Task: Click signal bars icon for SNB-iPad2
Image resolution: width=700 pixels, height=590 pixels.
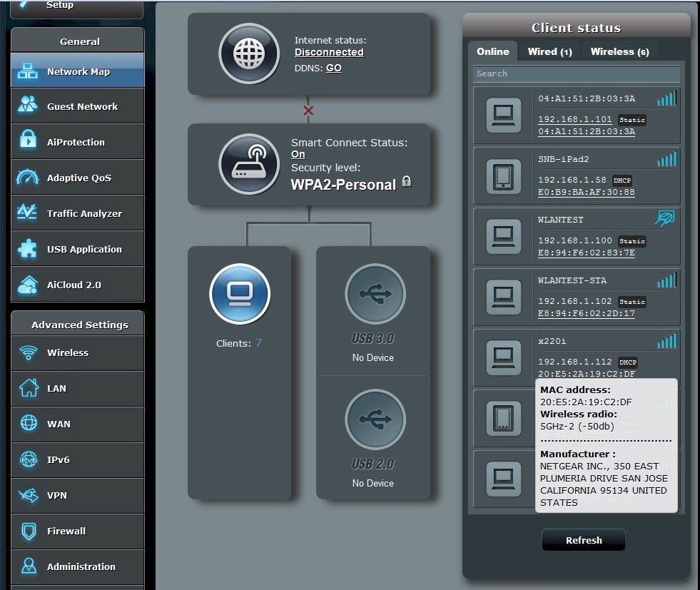Action: [x=667, y=158]
